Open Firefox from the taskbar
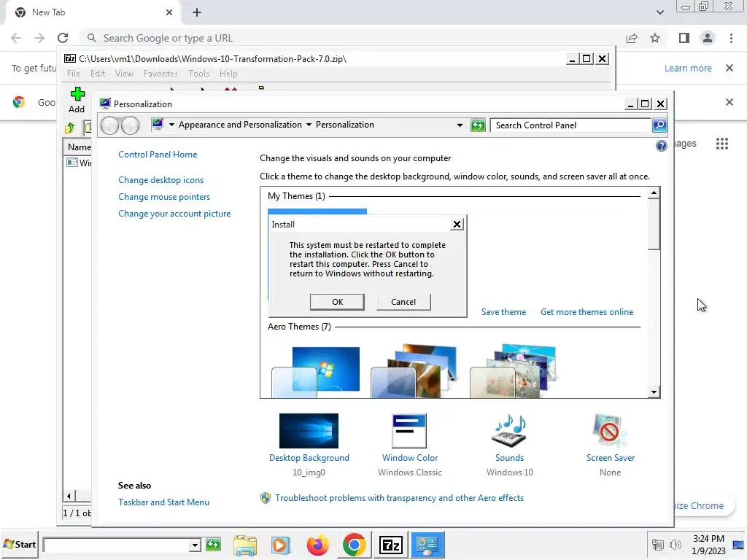This screenshot has height=560, width=747. [318, 545]
